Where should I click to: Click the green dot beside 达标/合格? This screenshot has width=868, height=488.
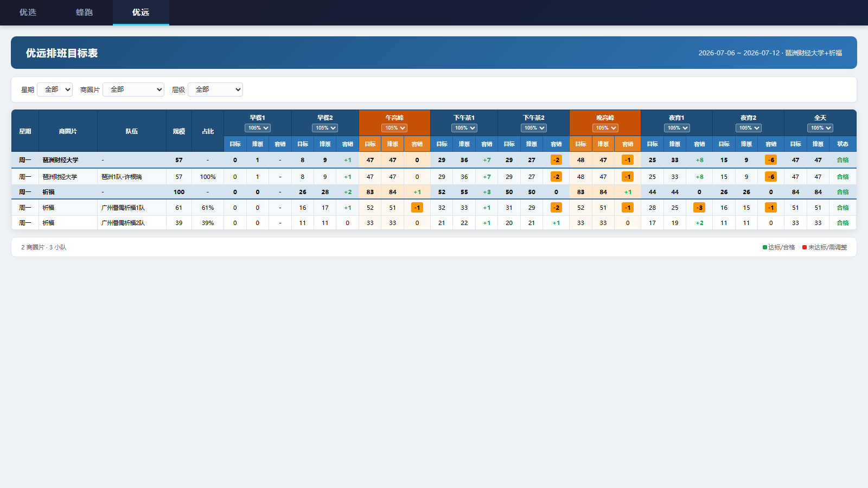pyautogui.click(x=765, y=247)
